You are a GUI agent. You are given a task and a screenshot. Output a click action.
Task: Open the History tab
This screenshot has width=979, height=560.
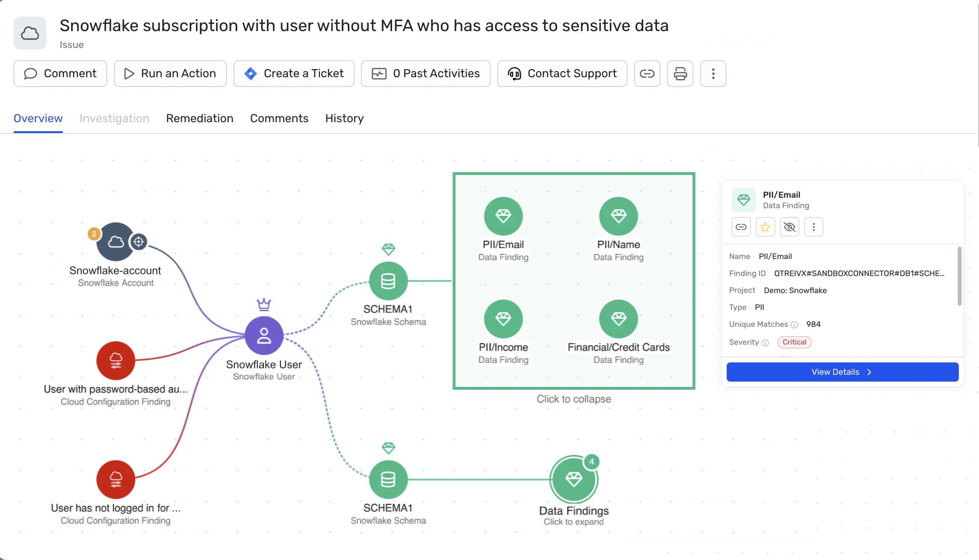point(344,118)
